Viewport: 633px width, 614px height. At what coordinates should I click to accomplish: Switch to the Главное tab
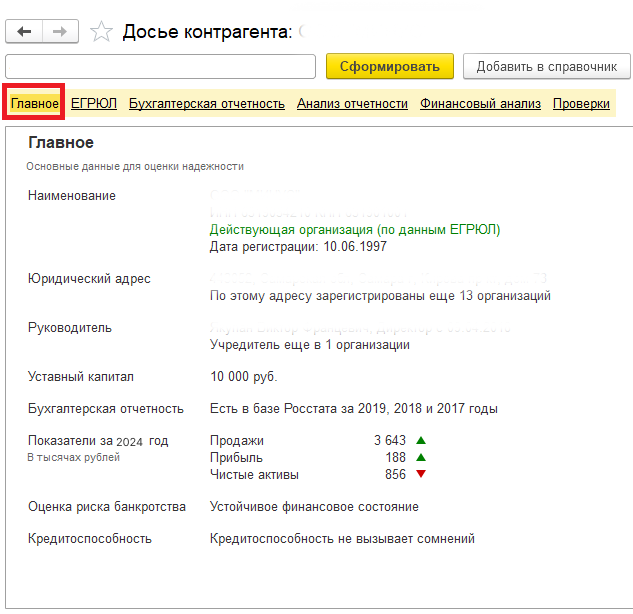tap(35, 103)
